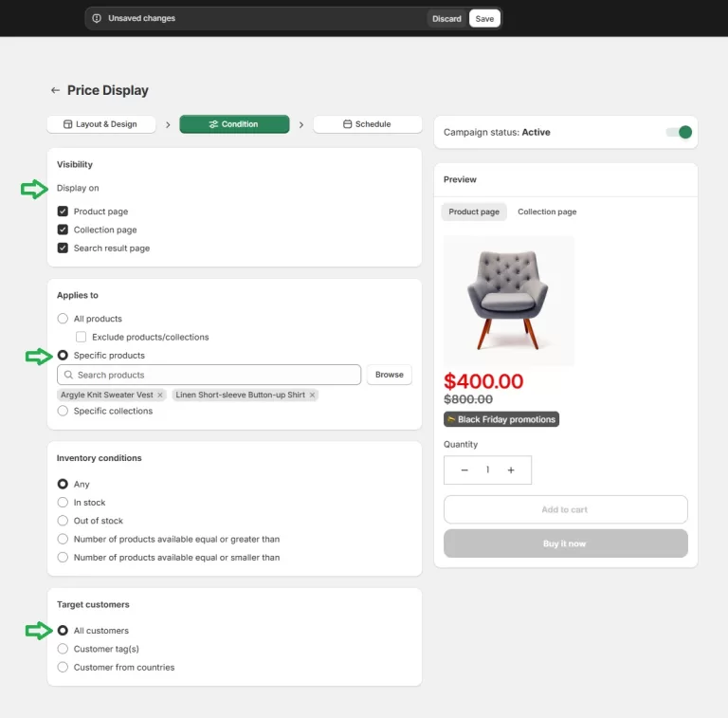Click the armchair product image
Image resolution: width=728 pixels, height=718 pixels.
pyautogui.click(x=509, y=301)
